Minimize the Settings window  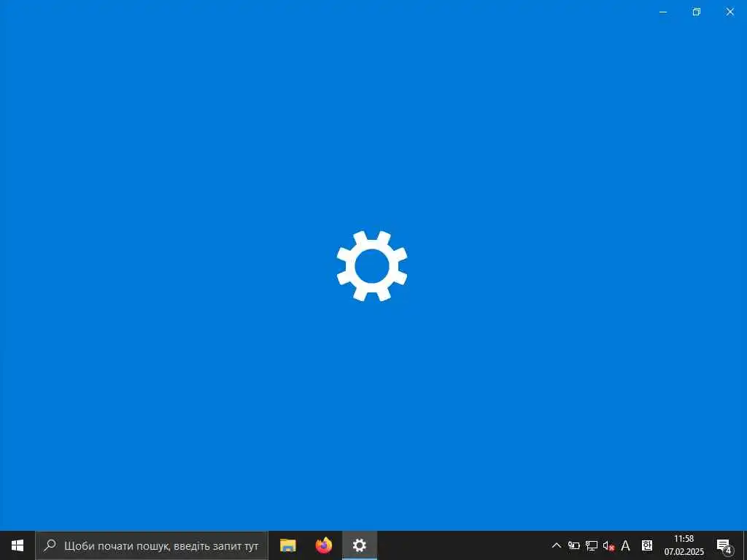pos(662,12)
